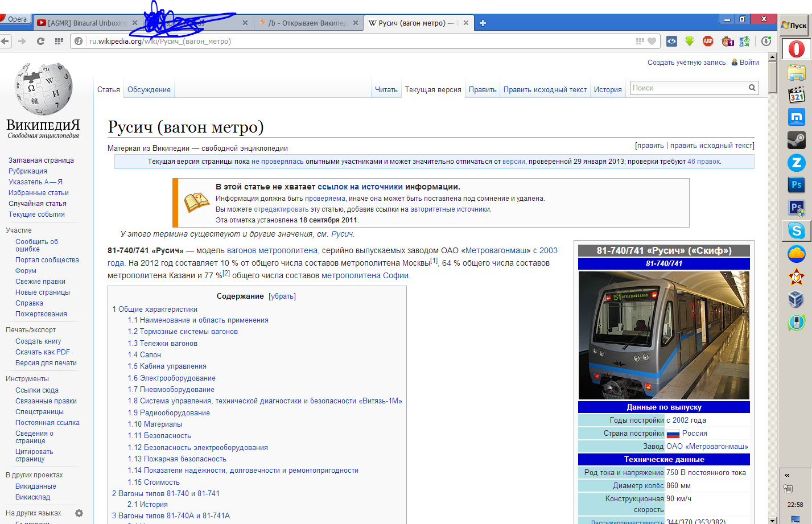
Task: Click the blue eye extension icon
Action: [672, 41]
